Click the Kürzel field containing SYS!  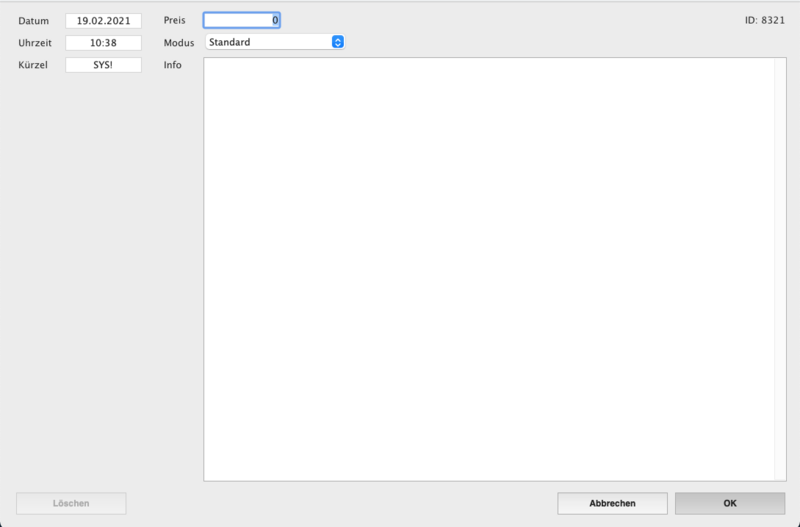click(x=103, y=64)
